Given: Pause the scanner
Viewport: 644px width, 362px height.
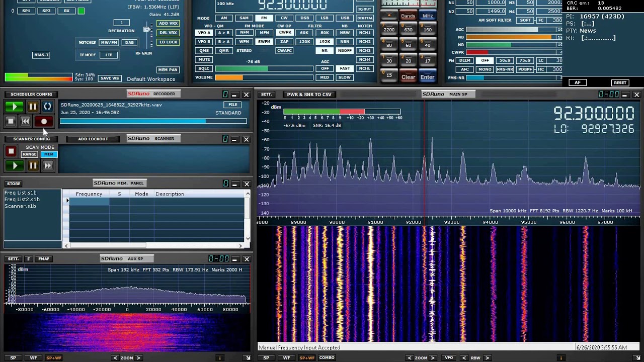Looking at the screenshot, I should 33,165.
